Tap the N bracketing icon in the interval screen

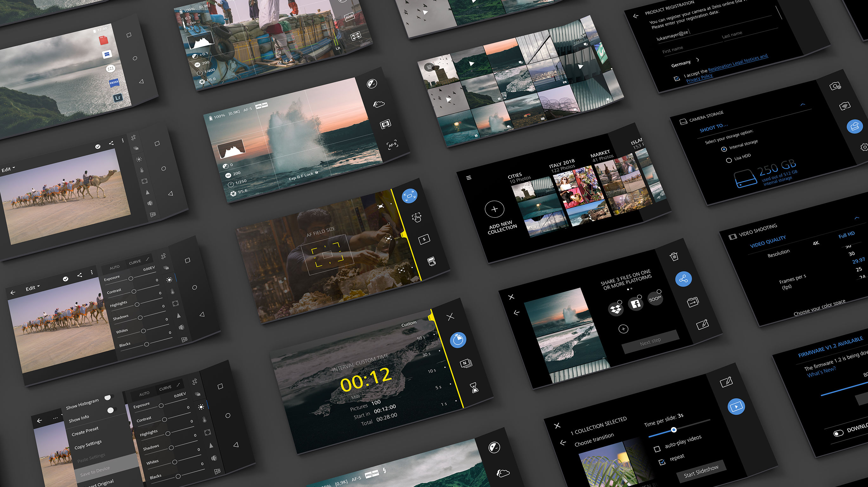pos(466,363)
